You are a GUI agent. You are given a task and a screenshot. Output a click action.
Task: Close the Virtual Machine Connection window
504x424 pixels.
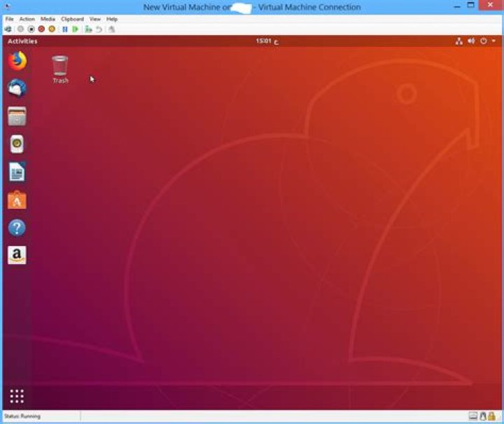point(490,5)
